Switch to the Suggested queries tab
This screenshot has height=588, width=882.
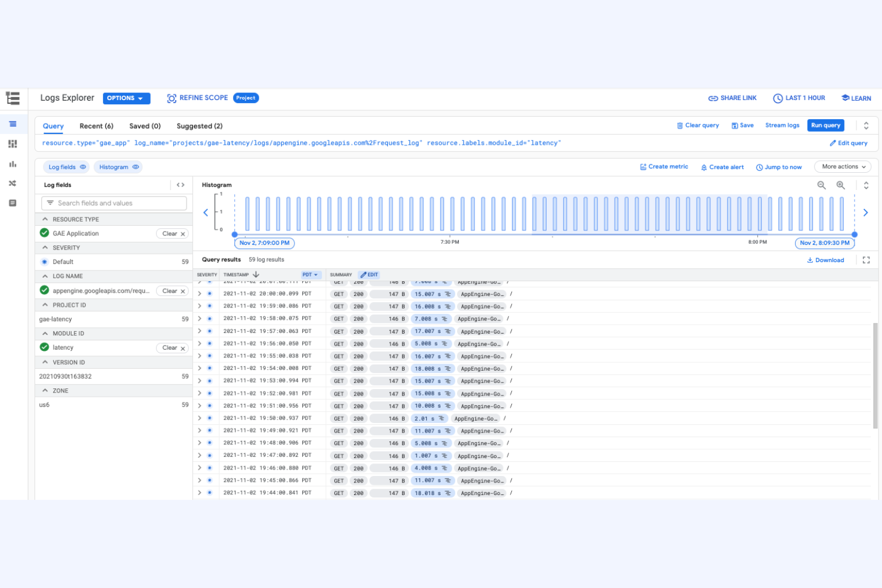[x=199, y=126]
